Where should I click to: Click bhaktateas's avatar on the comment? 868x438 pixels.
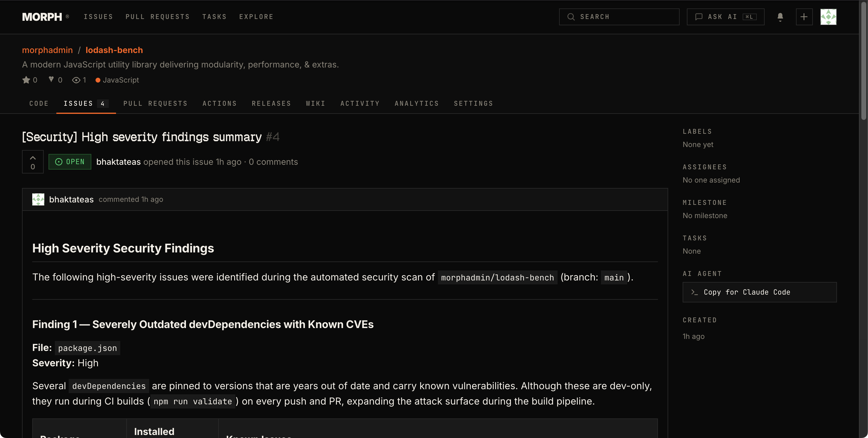click(x=38, y=199)
